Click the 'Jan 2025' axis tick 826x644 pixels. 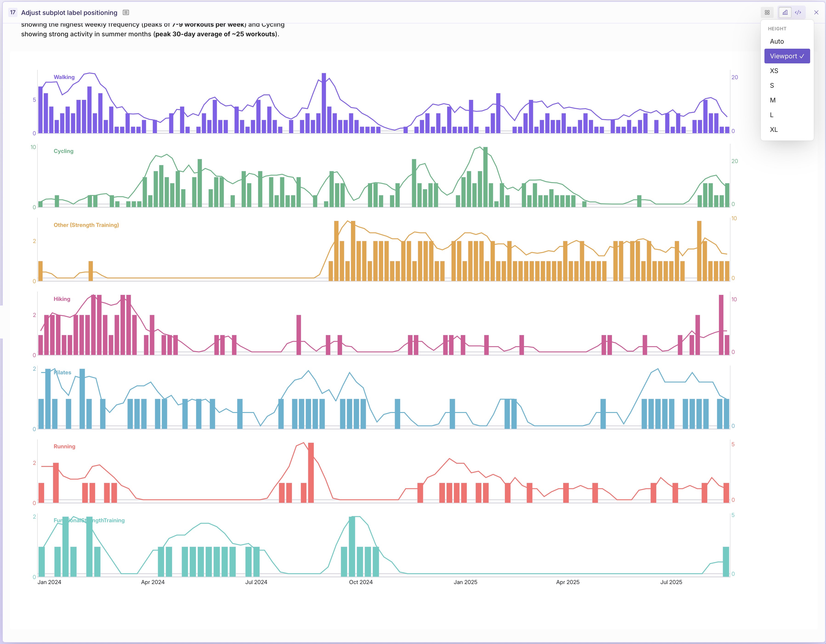pyautogui.click(x=466, y=582)
